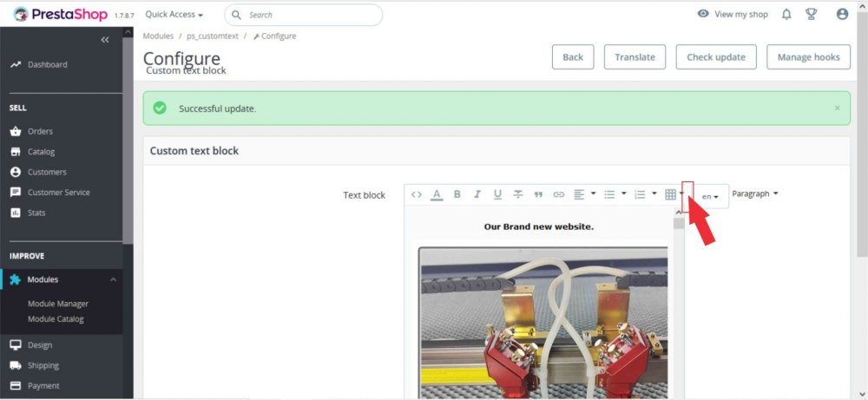Screen dimensions: 868x400
Task: Toggle italic formatting
Action: tap(477, 194)
